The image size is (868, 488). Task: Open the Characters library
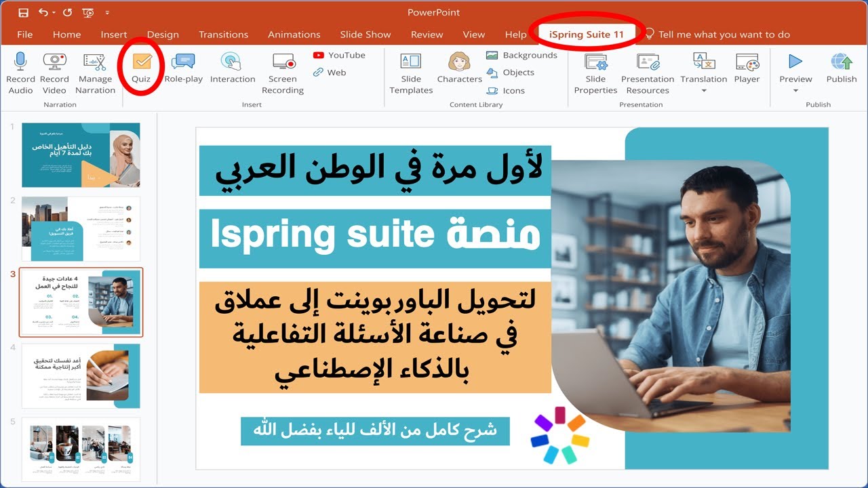[459, 68]
